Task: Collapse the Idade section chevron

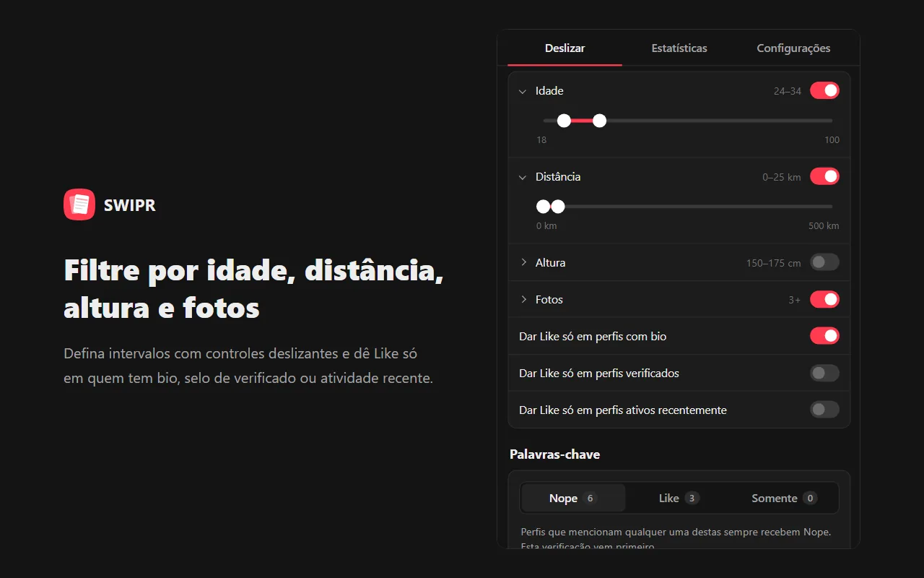Action: [523, 91]
